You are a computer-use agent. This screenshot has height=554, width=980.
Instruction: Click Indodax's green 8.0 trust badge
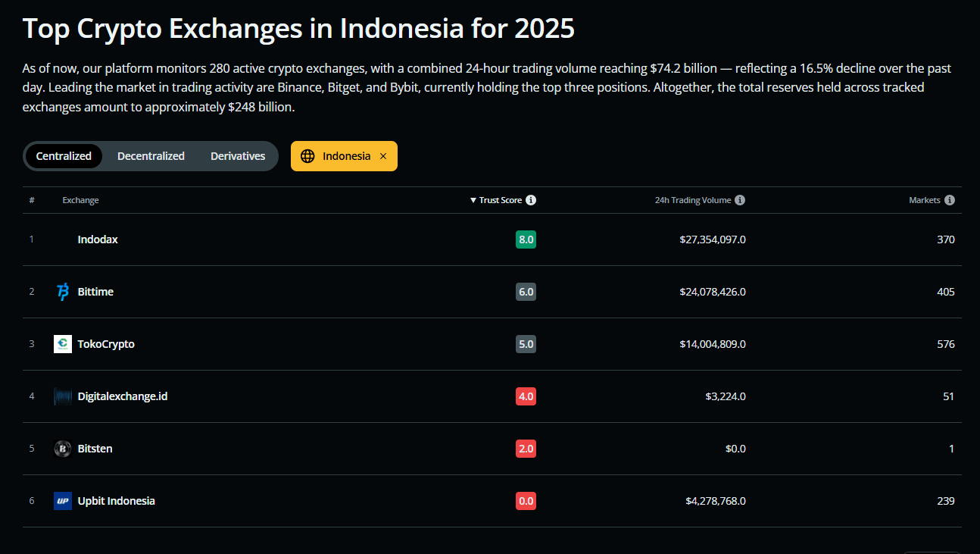click(x=526, y=239)
